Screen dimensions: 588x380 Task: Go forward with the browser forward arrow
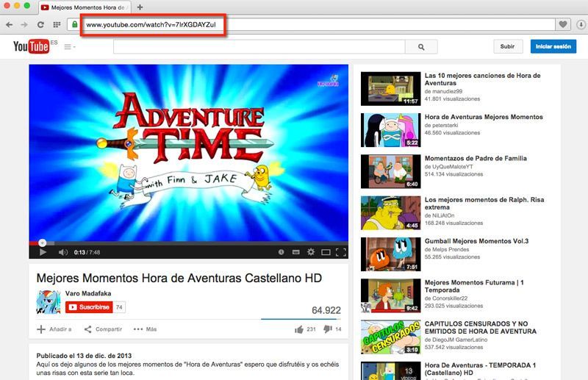click(24, 25)
